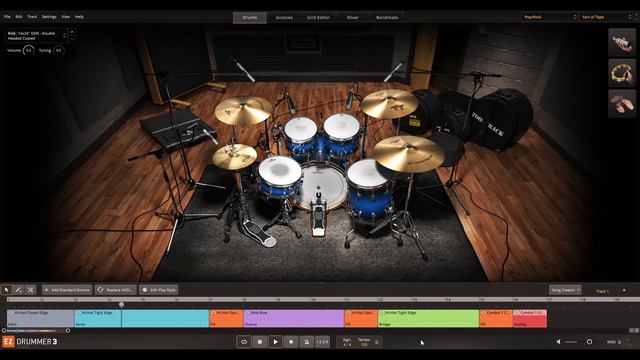Click the snare drum in the kit
640x360 pixels.
pos(280,176)
